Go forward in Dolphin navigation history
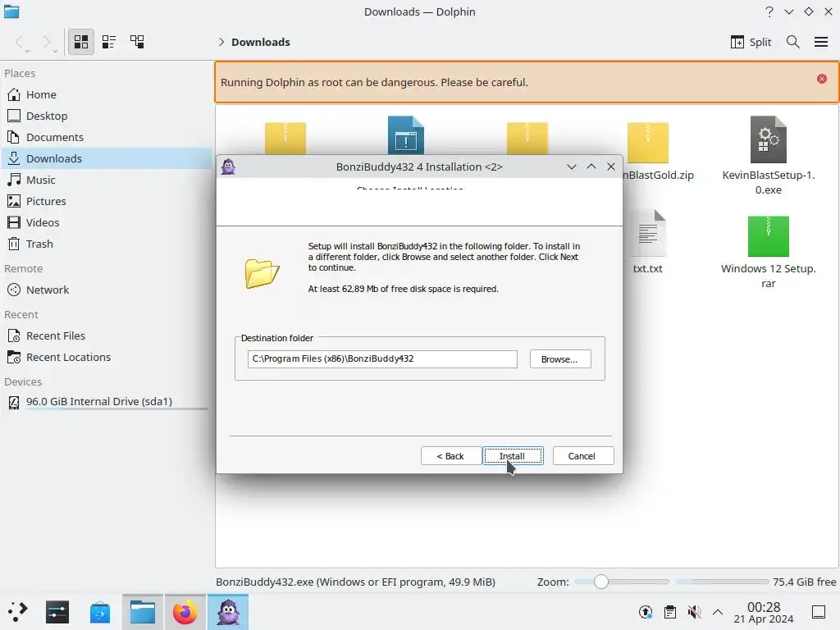 click(47, 42)
